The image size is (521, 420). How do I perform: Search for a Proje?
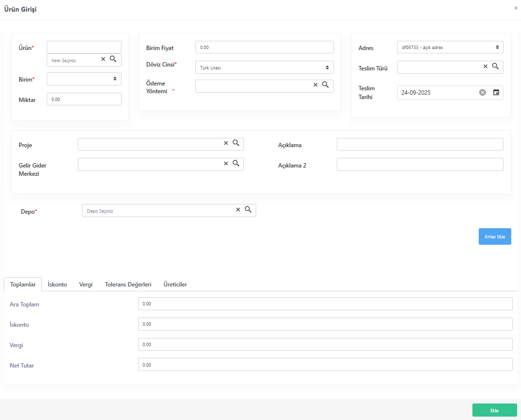(236, 143)
